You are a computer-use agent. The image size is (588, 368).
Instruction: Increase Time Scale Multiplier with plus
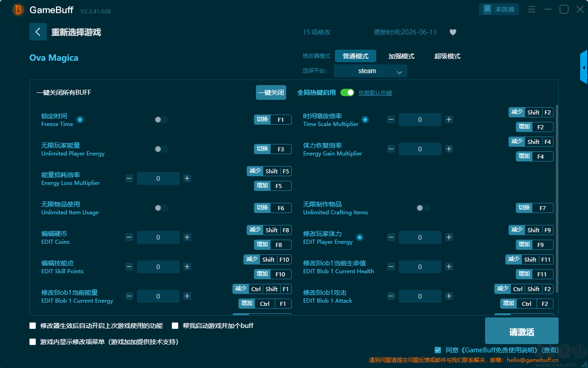click(x=449, y=120)
